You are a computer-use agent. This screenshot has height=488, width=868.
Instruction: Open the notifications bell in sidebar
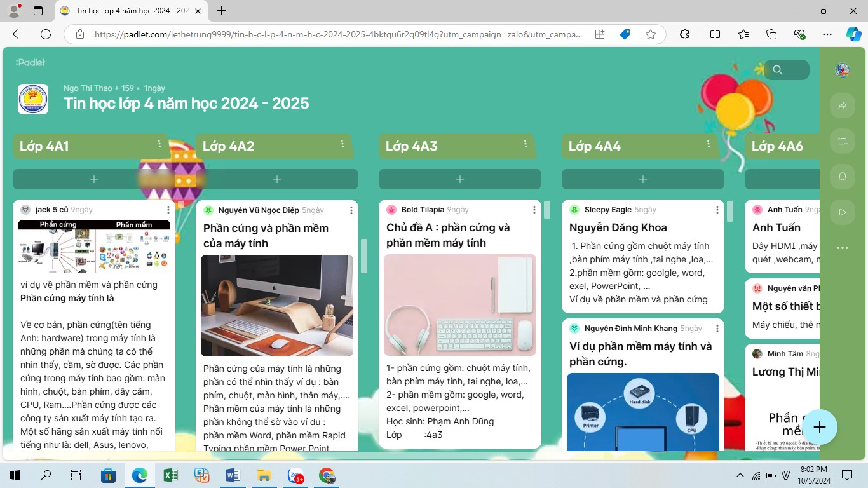click(843, 177)
